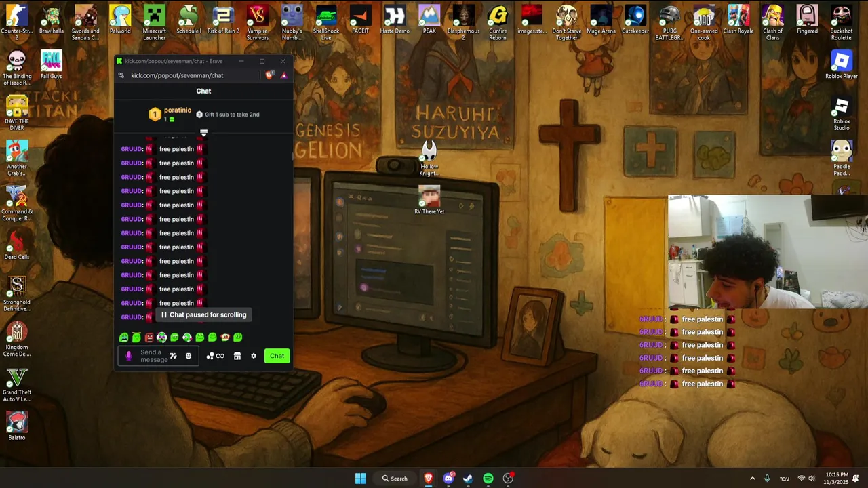Open the emoji picker in message box

coord(189,356)
